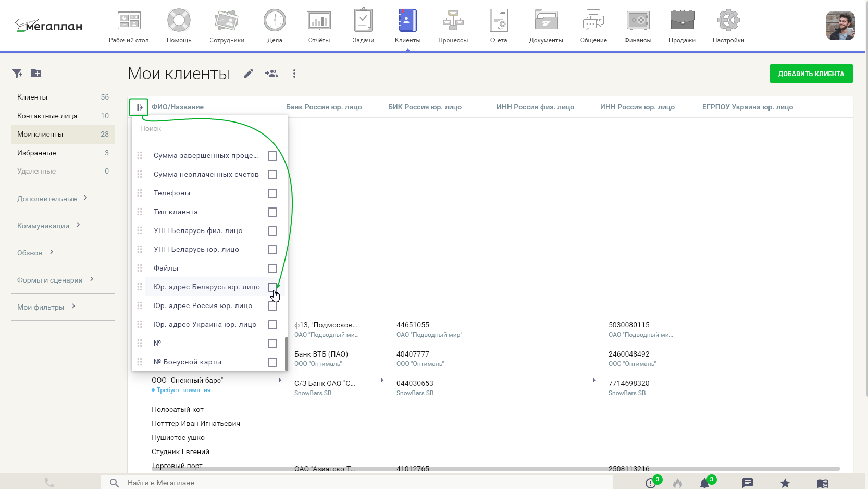Open the user profile avatar
Image resolution: width=868 pixels, height=489 pixels.
tap(840, 26)
